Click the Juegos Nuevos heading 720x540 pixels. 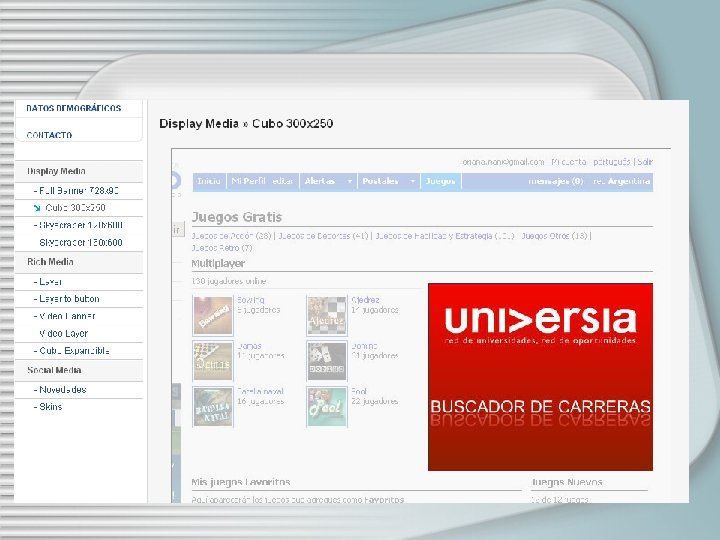(x=567, y=482)
